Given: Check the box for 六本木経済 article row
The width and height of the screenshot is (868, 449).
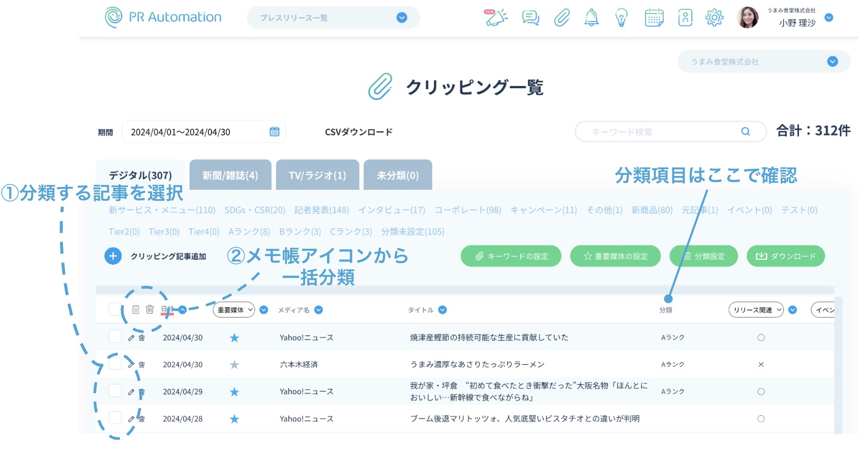Looking at the screenshot, I should point(115,364).
